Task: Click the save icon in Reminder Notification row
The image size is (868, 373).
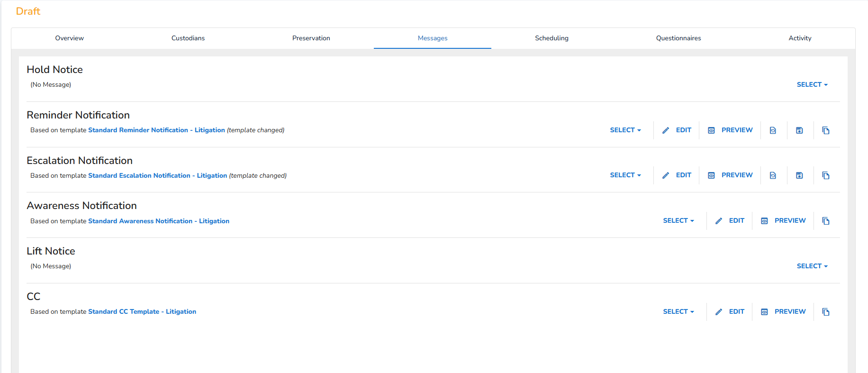Action: point(799,130)
